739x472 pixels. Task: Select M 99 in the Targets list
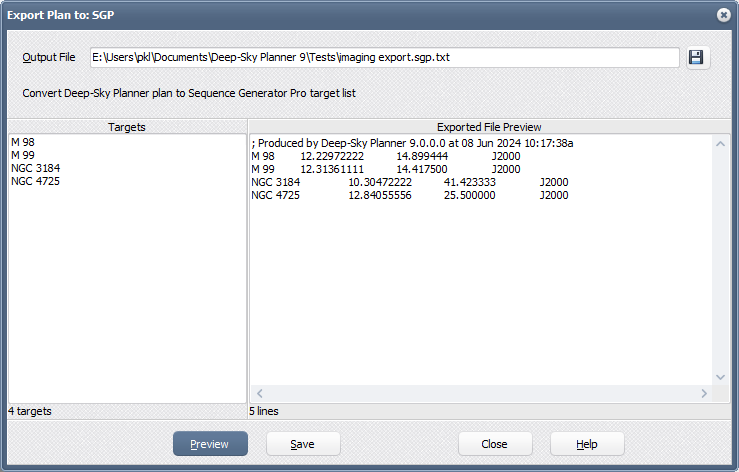click(23, 156)
